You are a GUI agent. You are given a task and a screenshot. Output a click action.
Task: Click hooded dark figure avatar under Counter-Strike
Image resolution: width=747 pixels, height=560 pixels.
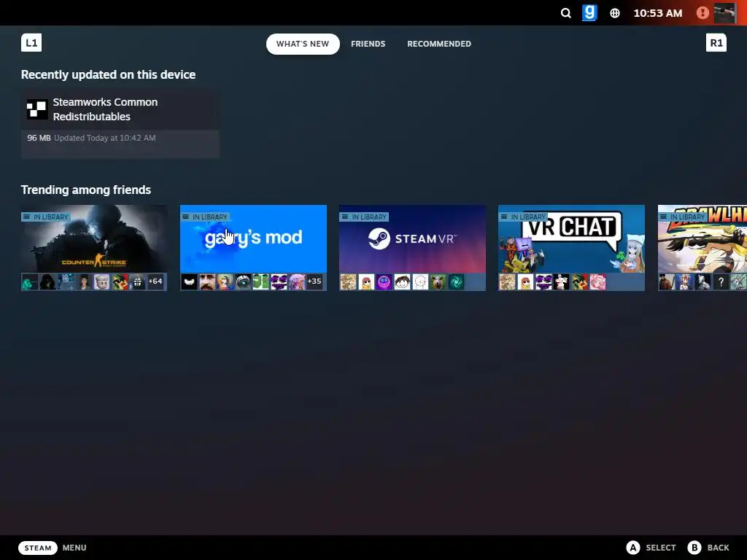pos(47,282)
